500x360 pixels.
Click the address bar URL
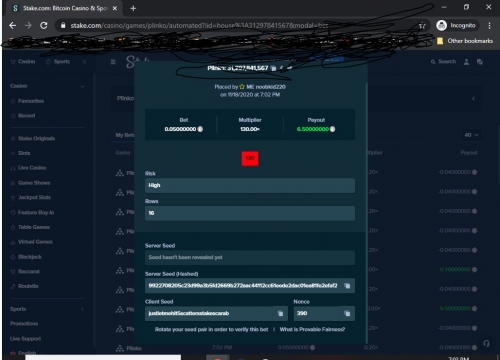(199, 25)
